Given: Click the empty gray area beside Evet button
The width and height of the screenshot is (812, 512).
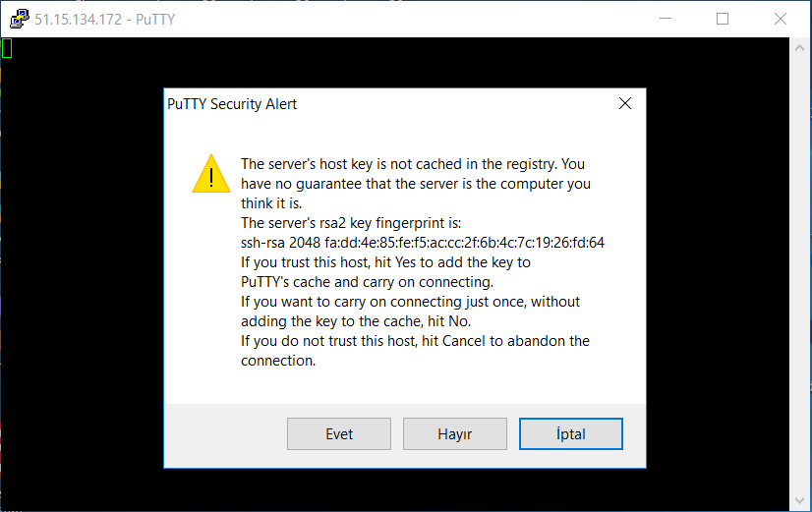Looking at the screenshot, I should pyautogui.click(x=225, y=433).
